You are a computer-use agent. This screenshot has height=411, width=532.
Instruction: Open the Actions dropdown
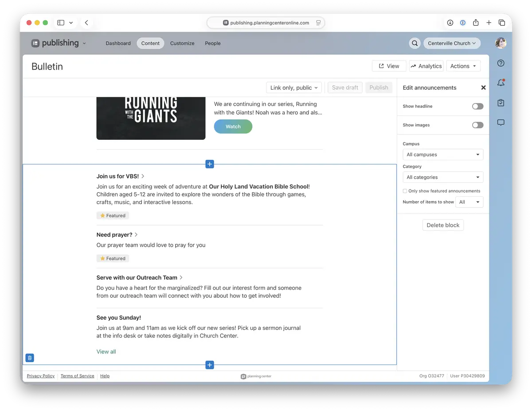click(x=463, y=66)
